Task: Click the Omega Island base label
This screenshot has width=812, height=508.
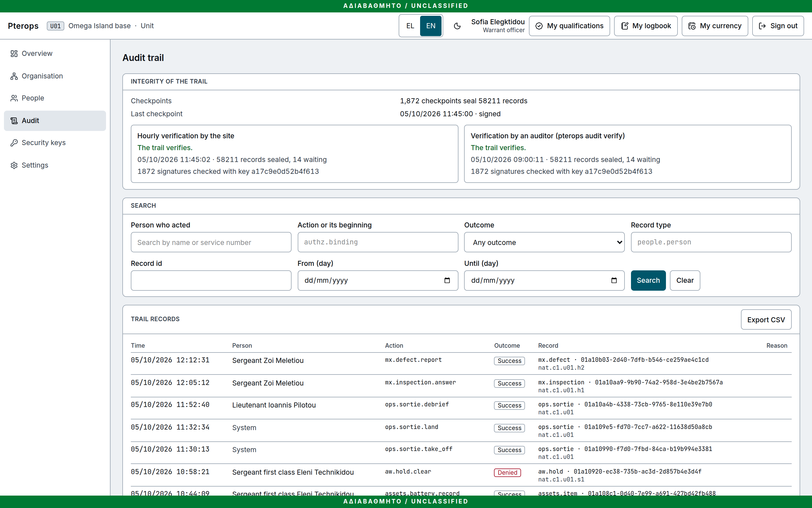Action: (99, 26)
